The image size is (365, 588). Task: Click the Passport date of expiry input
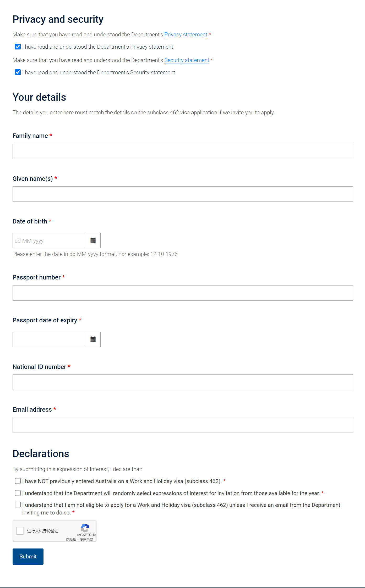pos(49,339)
